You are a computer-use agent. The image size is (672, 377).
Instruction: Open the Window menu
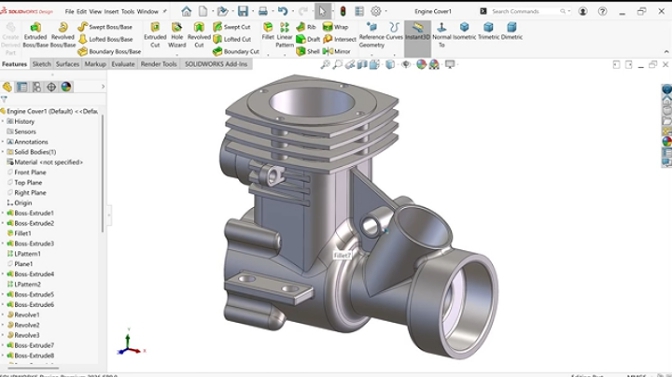[147, 12]
